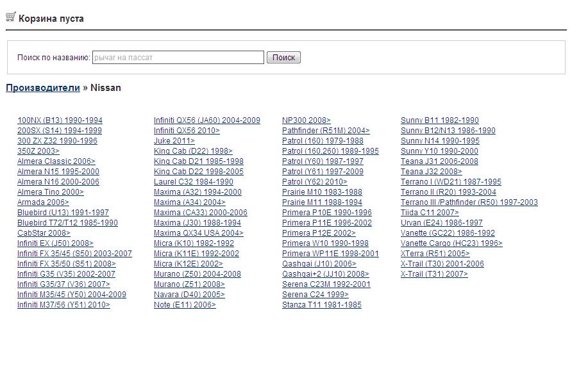588x367 pixels.
Task: Open Prairie M11 1988-1994
Action: click(322, 202)
